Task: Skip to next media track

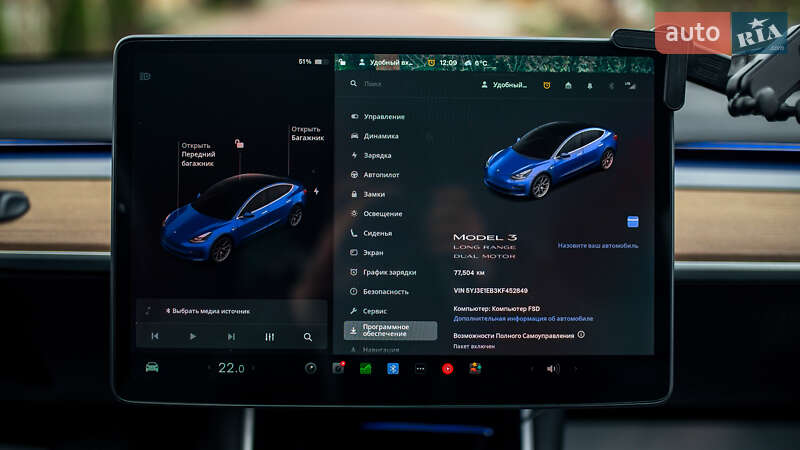Action: pos(231,336)
